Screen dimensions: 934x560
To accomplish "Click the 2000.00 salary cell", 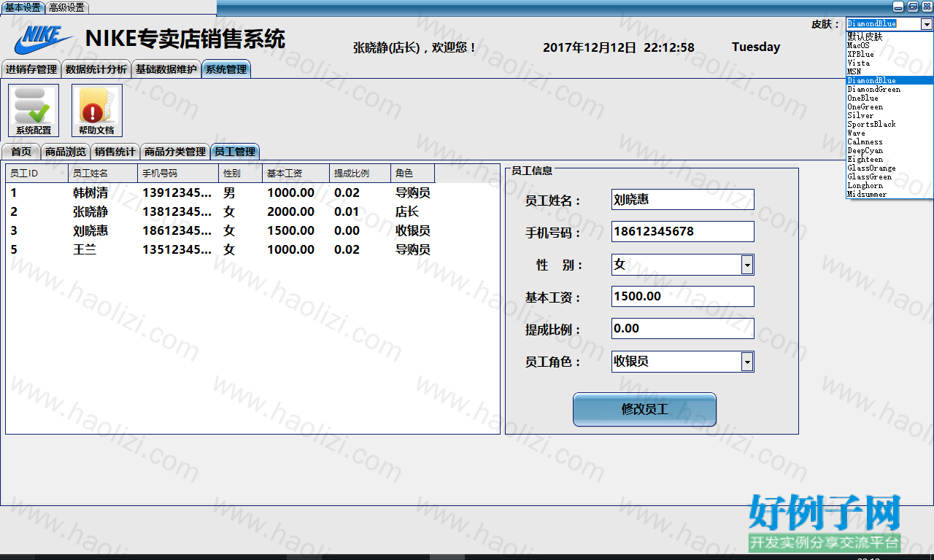I will point(290,212).
